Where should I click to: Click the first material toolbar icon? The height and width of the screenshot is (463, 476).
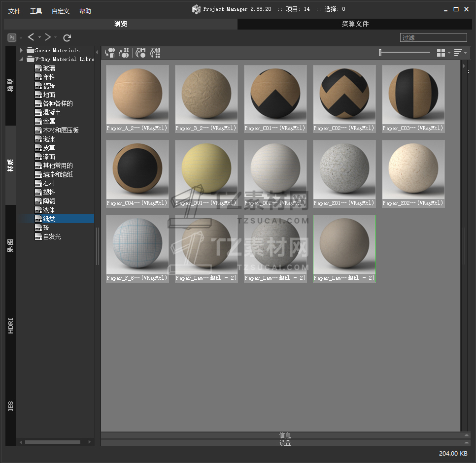[x=110, y=53]
